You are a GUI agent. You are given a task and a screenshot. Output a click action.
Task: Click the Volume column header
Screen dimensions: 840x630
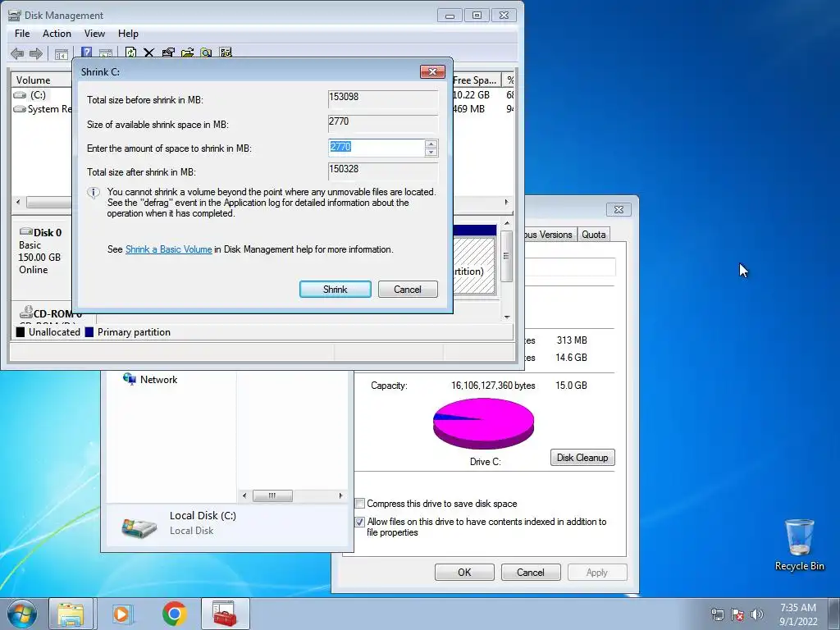(42, 80)
